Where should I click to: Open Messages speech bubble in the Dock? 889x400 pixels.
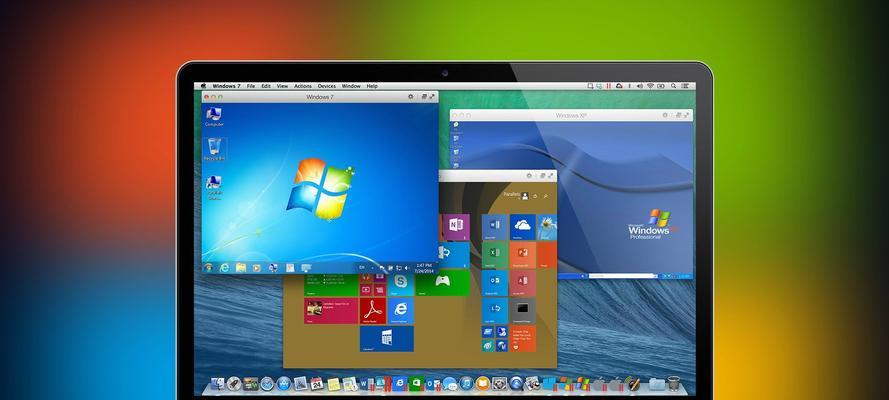point(450,384)
